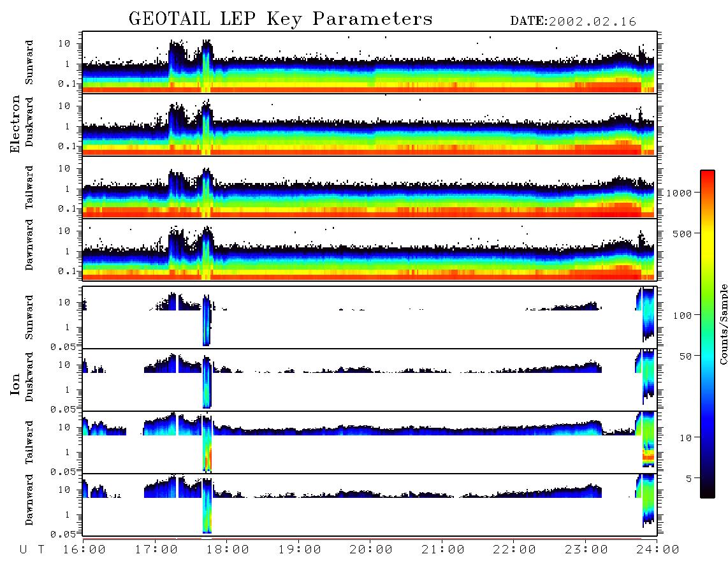Select the Electron 'Tailward' axis label

pyautogui.click(x=29, y=187)
